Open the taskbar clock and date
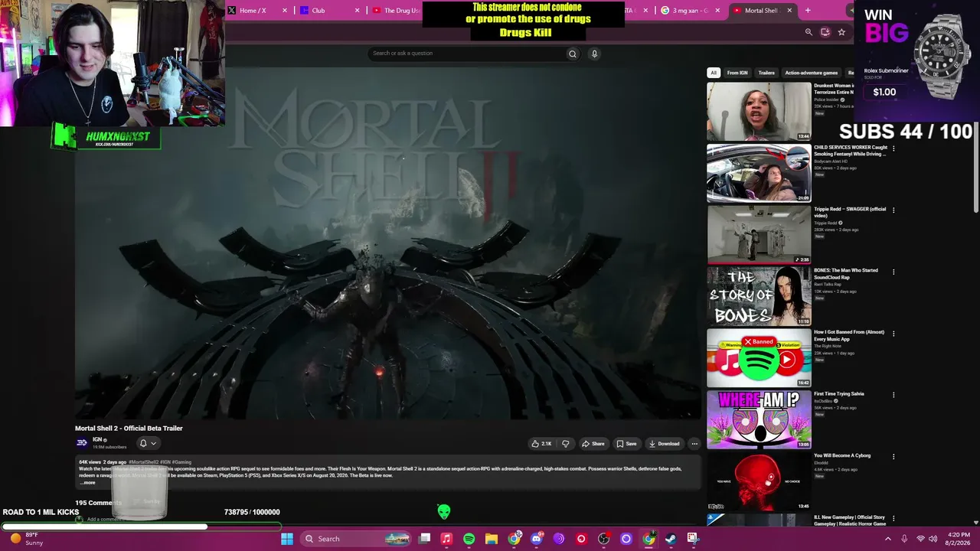Image resolution: width=980 pixels, height=551 pixels. (959, 539)
